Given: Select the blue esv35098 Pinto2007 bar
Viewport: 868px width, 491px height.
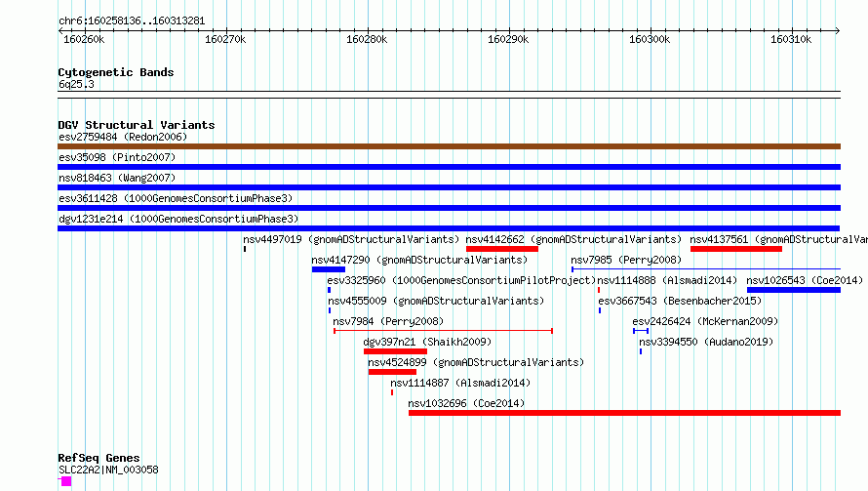Looking at the screenshot, I should coord(449,167).
